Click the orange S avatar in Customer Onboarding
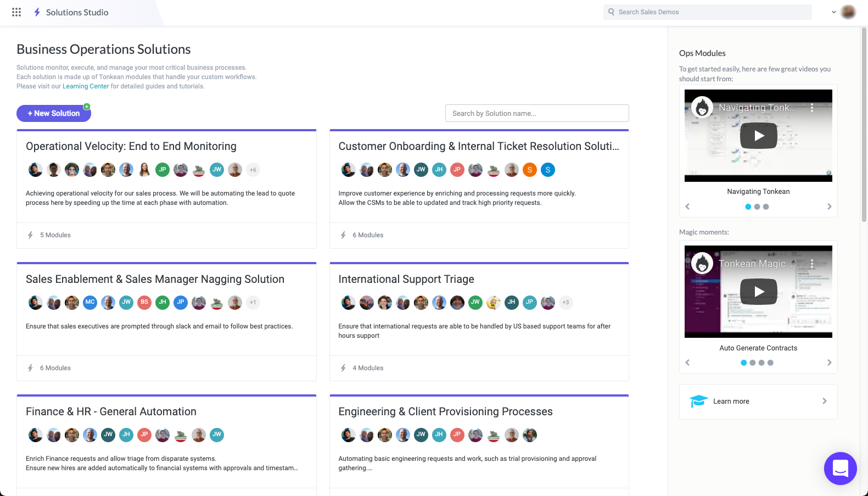This screenshot has height=496, width=868. click(x=529, y=170)
